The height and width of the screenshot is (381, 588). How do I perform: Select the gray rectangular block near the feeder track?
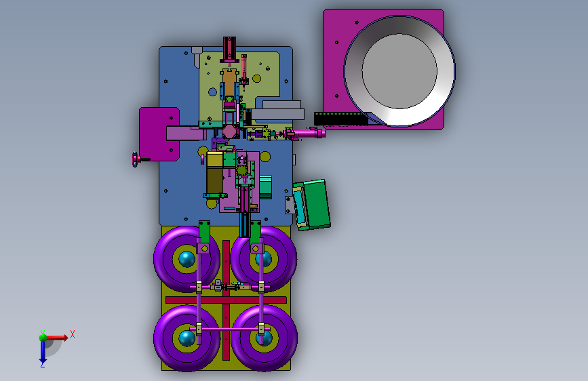point(277,114)
